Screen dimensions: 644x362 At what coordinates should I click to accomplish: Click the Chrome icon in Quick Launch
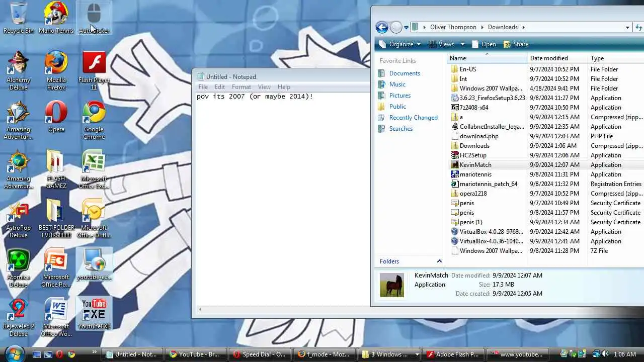tap(71, 354)
